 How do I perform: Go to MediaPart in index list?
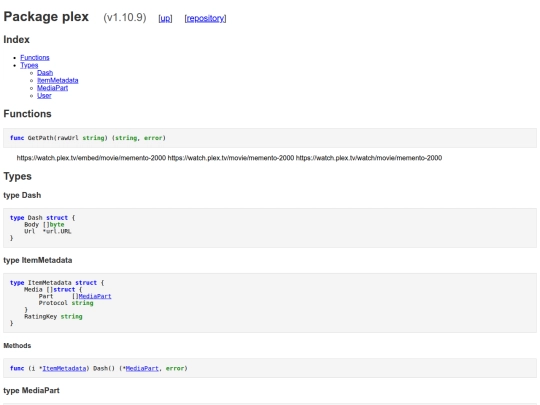point(53,88)
